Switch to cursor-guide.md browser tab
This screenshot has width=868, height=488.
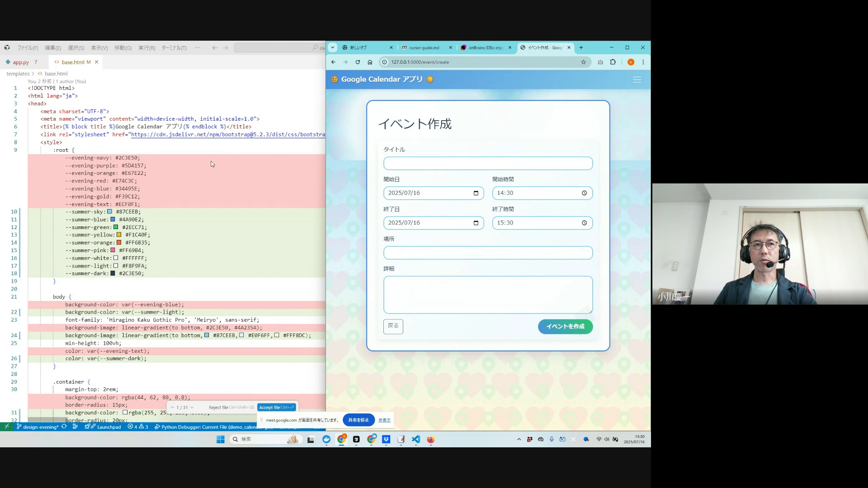tap(424, 47)
